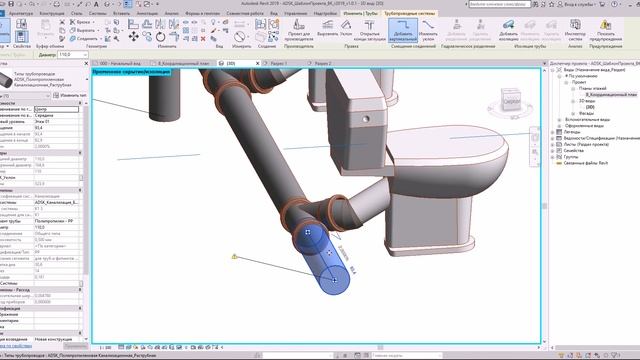
Task: Activate Добавить вертикальный offset option
Action: click(x=403, y=30)
